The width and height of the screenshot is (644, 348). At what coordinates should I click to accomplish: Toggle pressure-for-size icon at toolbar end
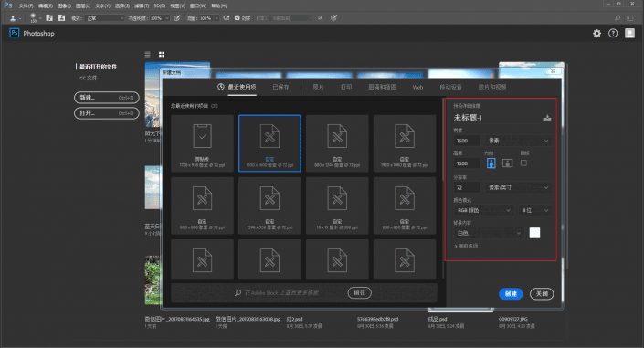click(x=334, y=18)
